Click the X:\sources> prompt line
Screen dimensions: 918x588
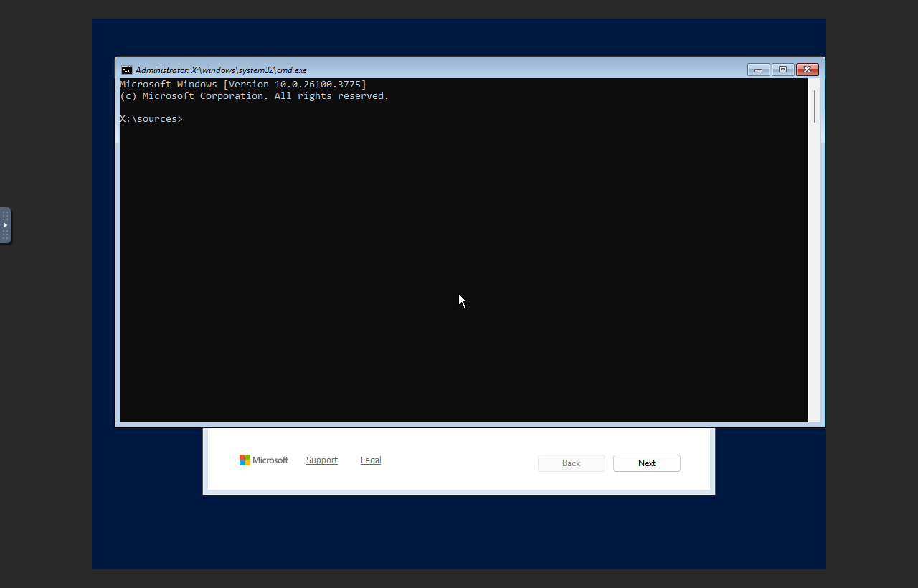click(x=151, y=119)
